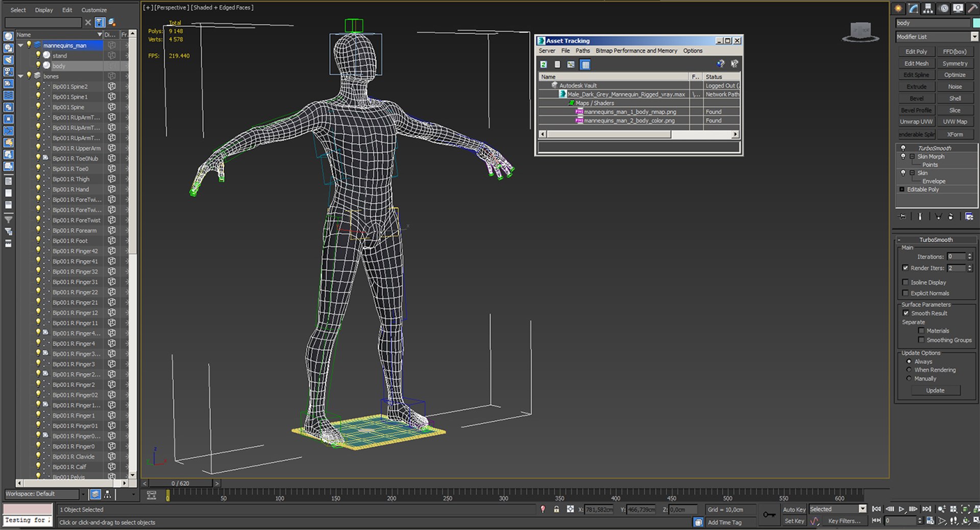Collapse Skin Morph modifier sub-levels
This screenshot has height=530, width=980.
912,157
